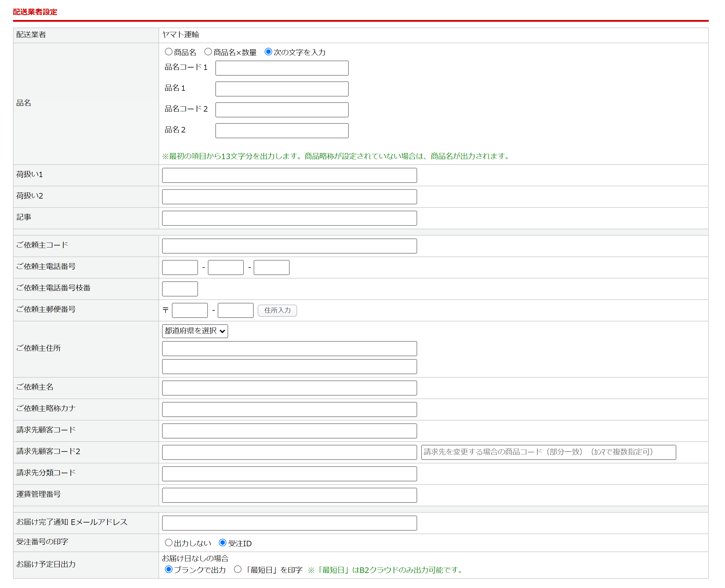The width and height of the screenshot is (725, 588).
Task: Click the 請求先を変更する場合の商品コード field
Action: click(x=548, y=452)
